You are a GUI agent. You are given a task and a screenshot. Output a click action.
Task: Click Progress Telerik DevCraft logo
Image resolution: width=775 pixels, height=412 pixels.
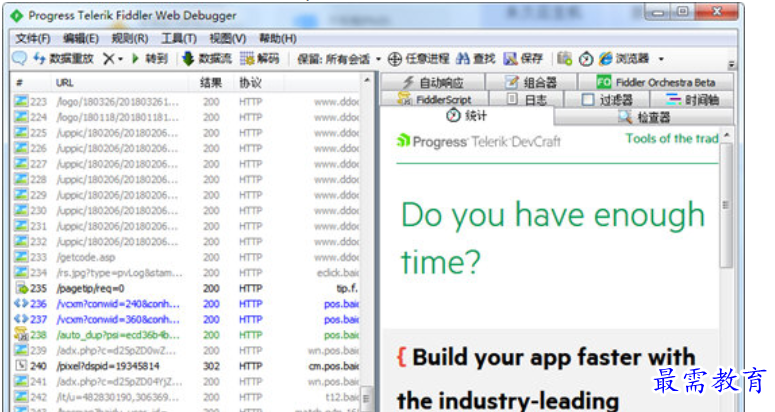pos(478,142)
